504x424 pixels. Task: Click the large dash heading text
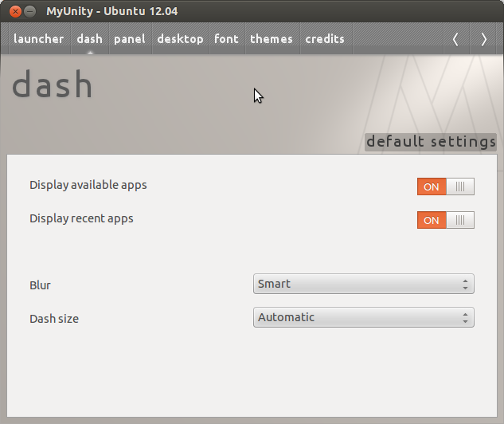tap(53, 85)
